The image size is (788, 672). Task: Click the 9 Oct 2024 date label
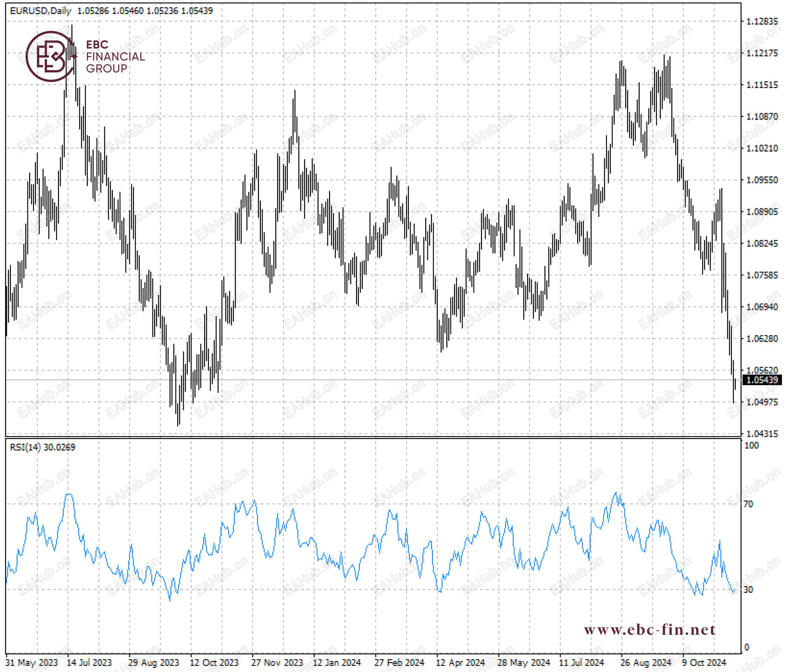point(704,662)
